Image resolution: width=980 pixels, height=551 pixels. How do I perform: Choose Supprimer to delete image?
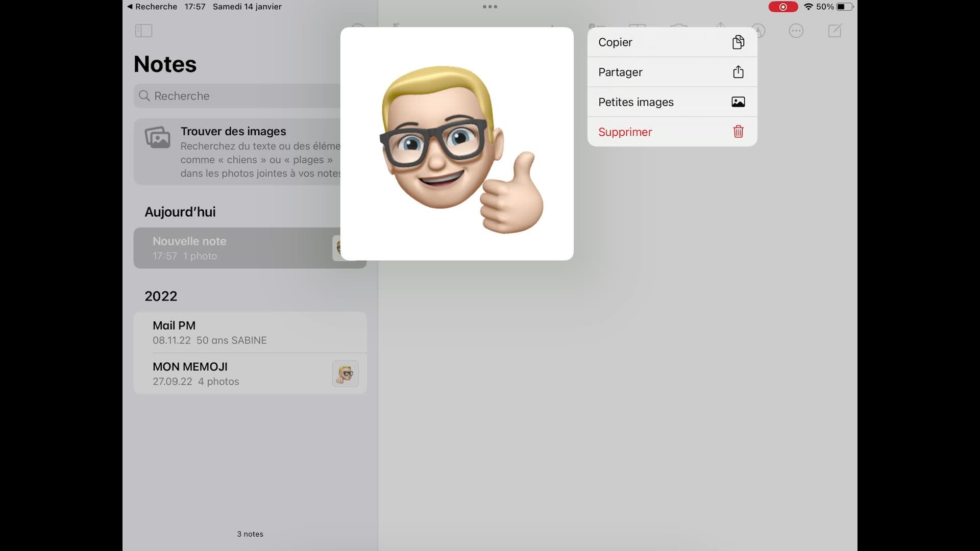[625, 132]
